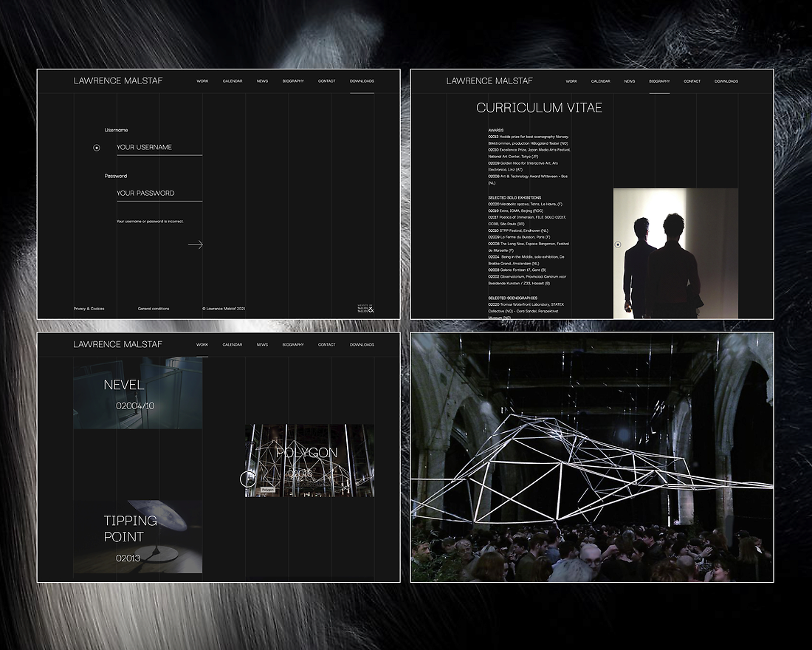Click Lawrence Malstaf logo on the work gallery page
Image resolution: width=812 pixels, height=650 pixels.
[x=117, y=344]
